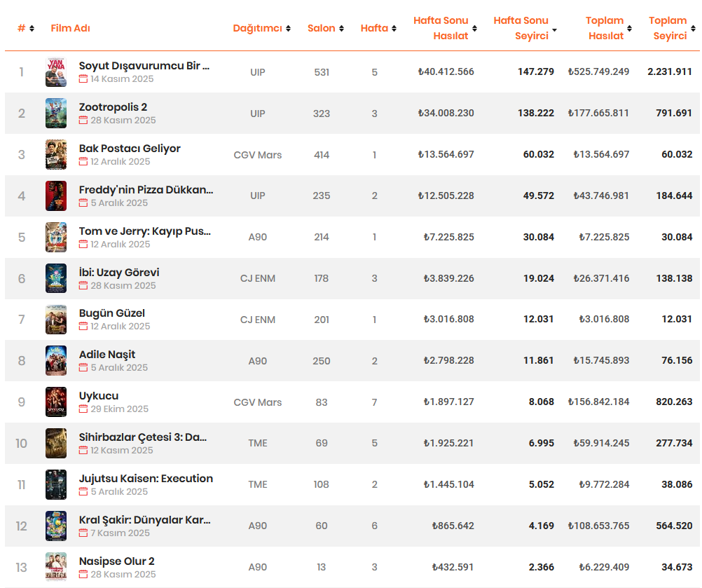Sort by Hafta Sonu Hasılat header
The width and height of the screenshot is (702, 588).
(x=441, y=28)
